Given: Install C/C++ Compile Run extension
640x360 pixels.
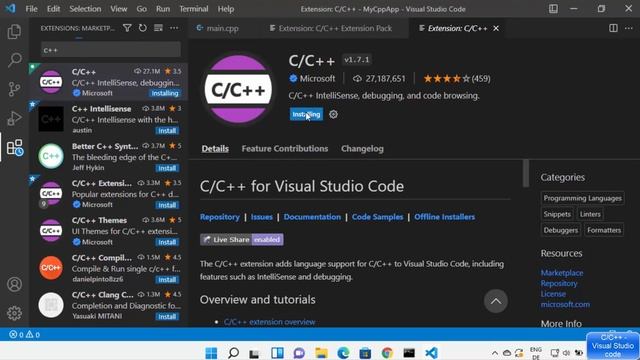Looking at the screenshot, I should pyautogui.click(x=167, y=280).
